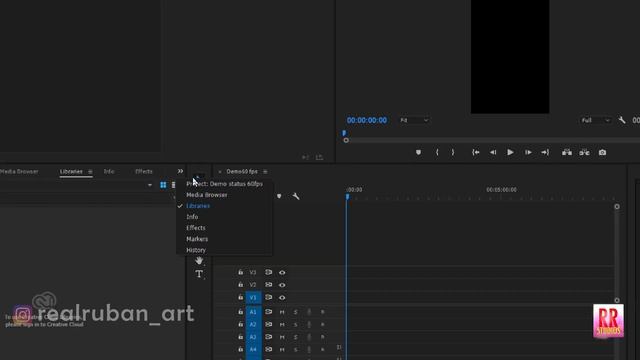Click the Program Monitor playhead marker
The height and width of the screenshot is (360, 640).
click(344, 133)
